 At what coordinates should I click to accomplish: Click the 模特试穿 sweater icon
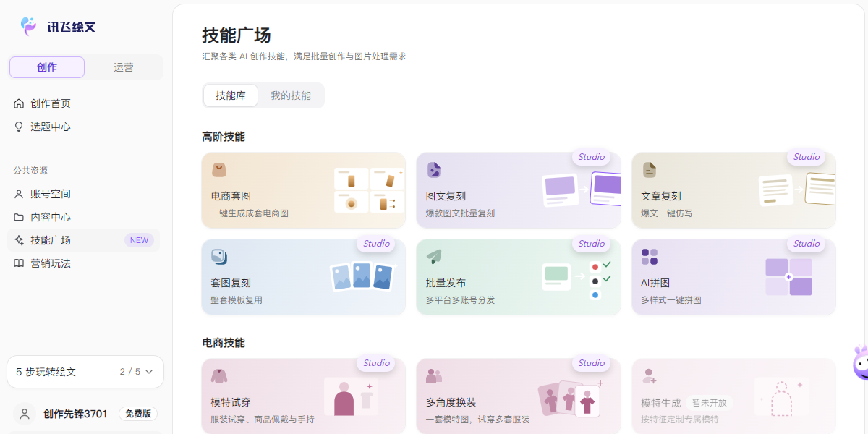[218, 376]
